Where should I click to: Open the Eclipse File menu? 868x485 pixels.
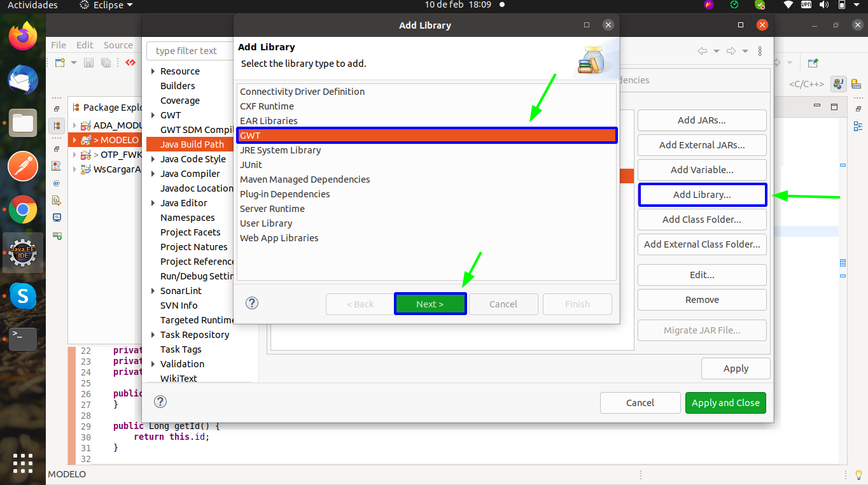pos(59,45)
